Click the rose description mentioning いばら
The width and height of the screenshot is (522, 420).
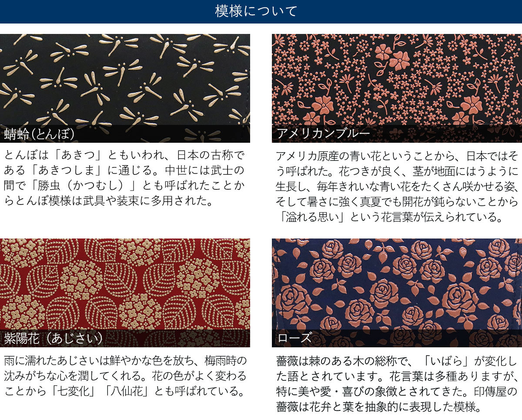397,383
